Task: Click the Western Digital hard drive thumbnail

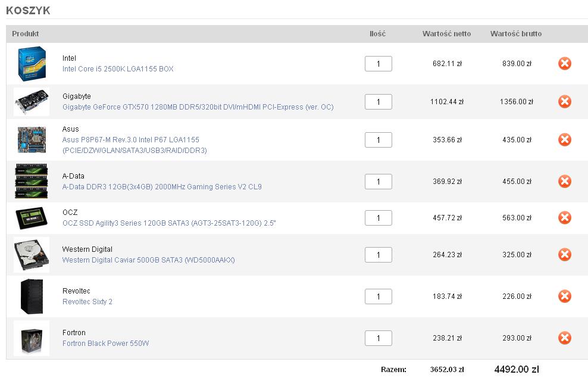Action: [x=32, y=255]
